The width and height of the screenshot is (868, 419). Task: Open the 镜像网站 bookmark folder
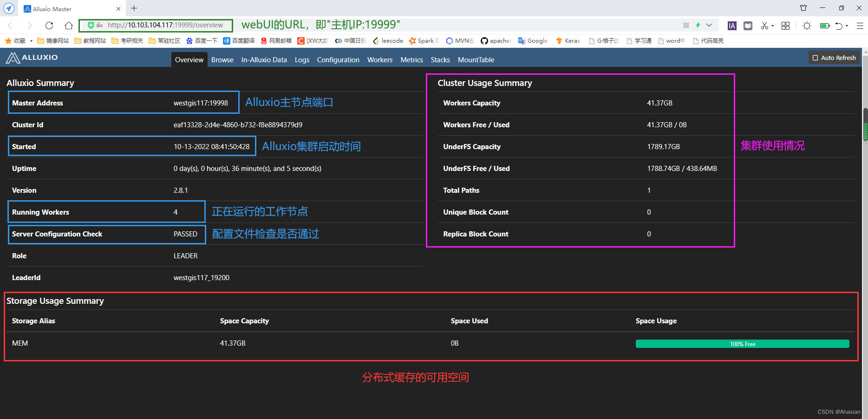[53, 41]
